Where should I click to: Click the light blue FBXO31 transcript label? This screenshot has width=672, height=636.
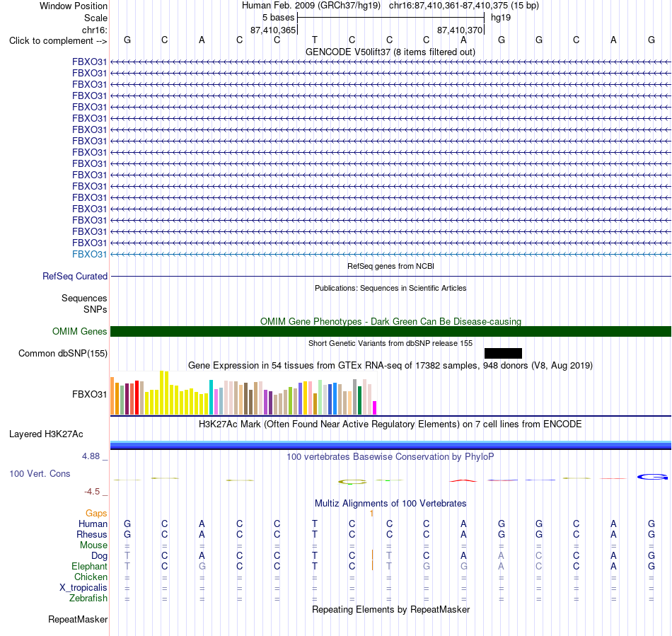click(x=89, y=254)
